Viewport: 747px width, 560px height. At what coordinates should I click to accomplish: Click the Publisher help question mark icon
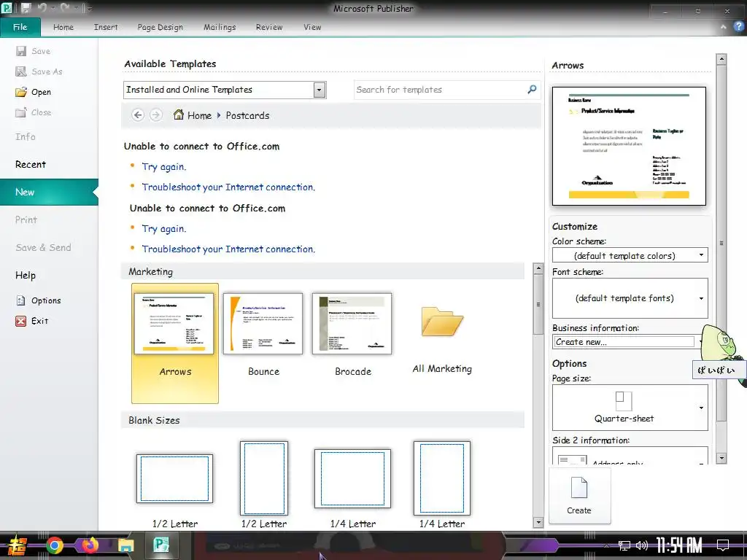(x=738, y=27)
